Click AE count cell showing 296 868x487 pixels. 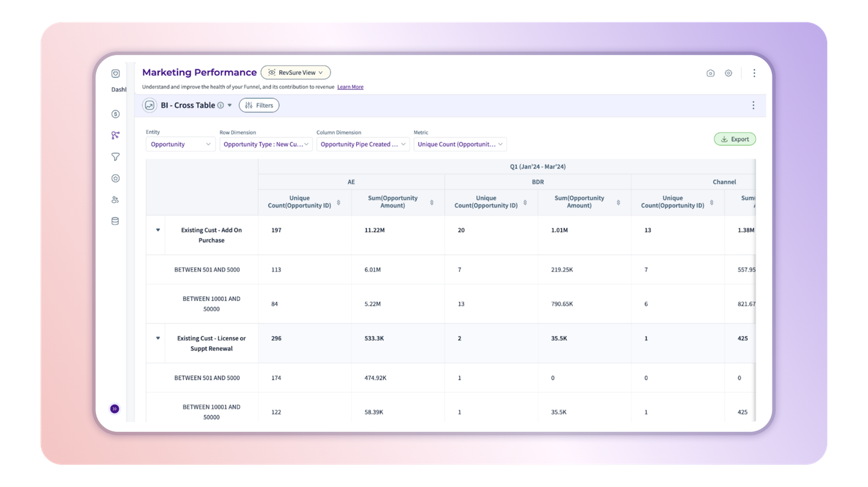tap(277, 338)
